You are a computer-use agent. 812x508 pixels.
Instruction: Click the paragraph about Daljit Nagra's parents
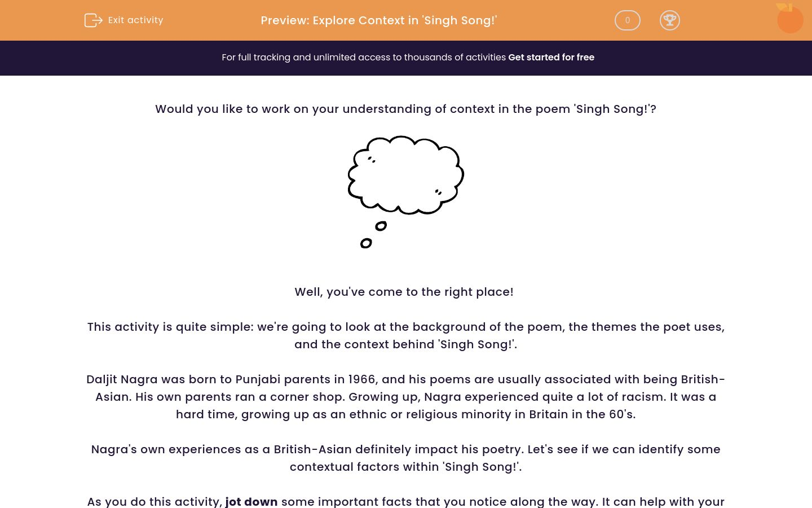click(405, 396)
